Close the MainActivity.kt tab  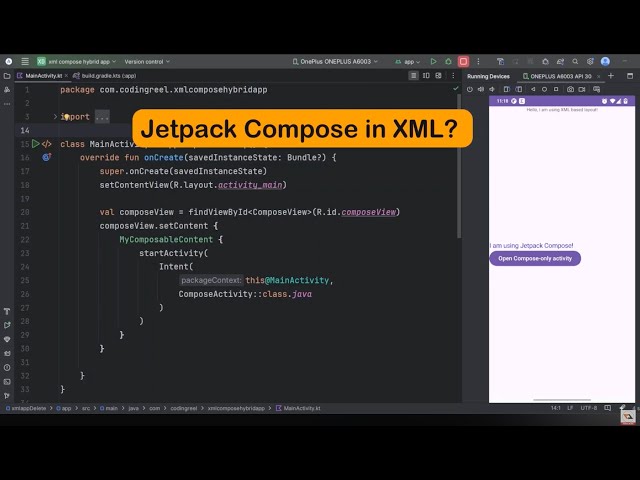click(66, 76)
